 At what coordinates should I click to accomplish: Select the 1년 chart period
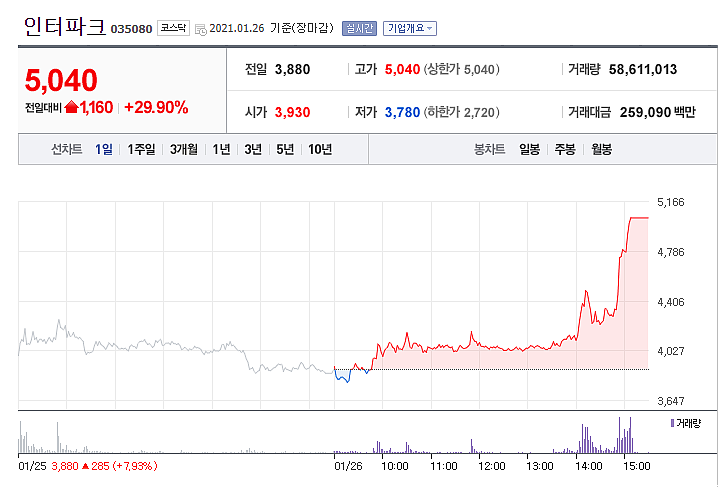222,149
